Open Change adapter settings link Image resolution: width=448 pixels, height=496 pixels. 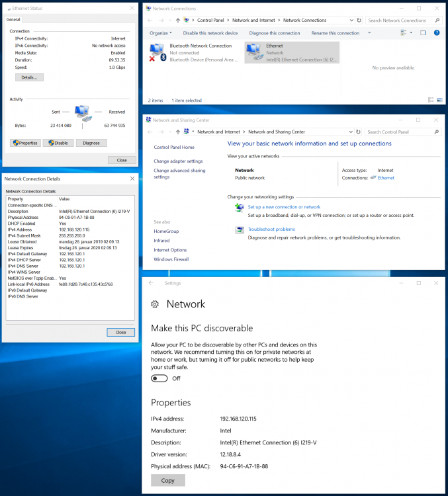click(178, 161)
